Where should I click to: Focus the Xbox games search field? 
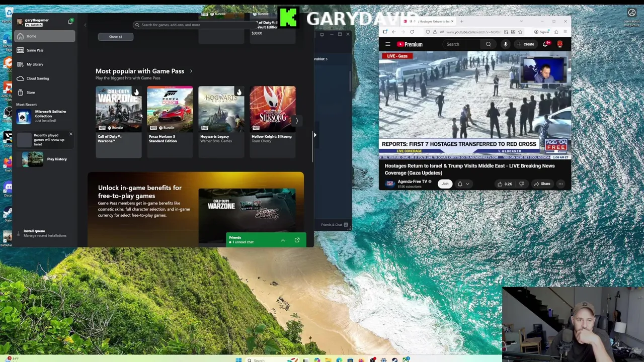196,25
